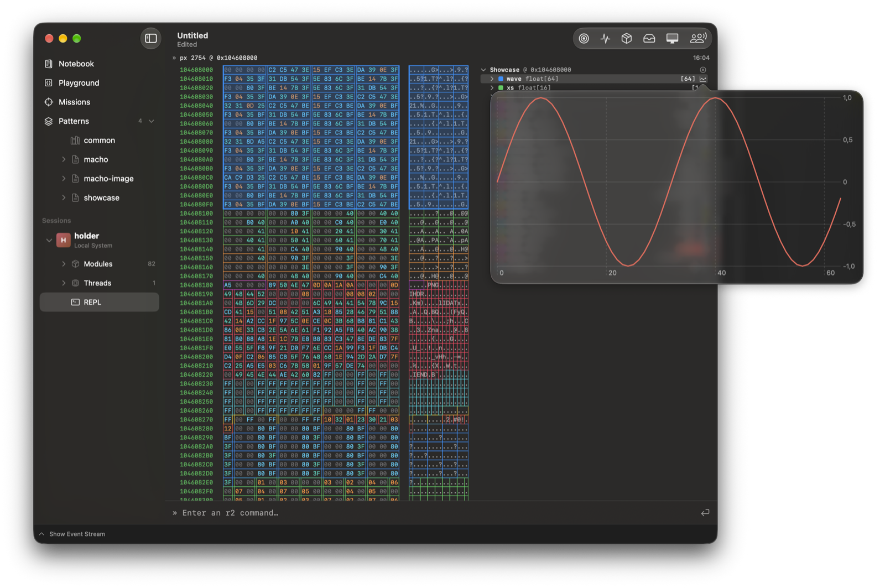The image size is (885, 588).
Task: Click the Untitled document title
Action: (x=192, y=35)
